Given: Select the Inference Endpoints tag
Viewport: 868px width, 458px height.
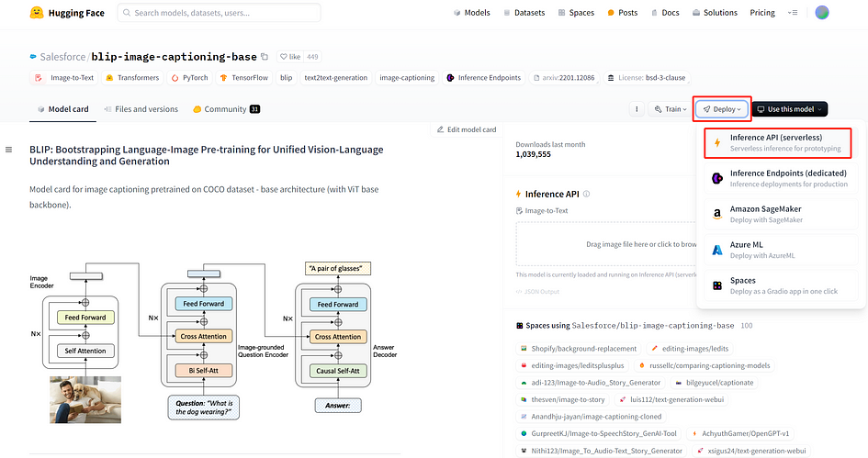Looking at the screenshot, I should [484, 78].
